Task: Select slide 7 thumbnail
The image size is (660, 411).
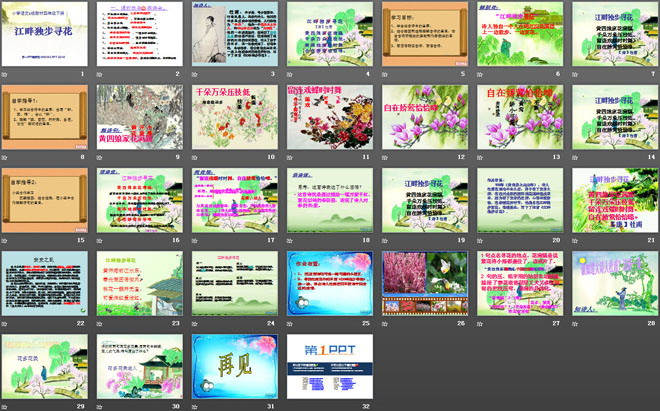Action: (x=615, y=34)
